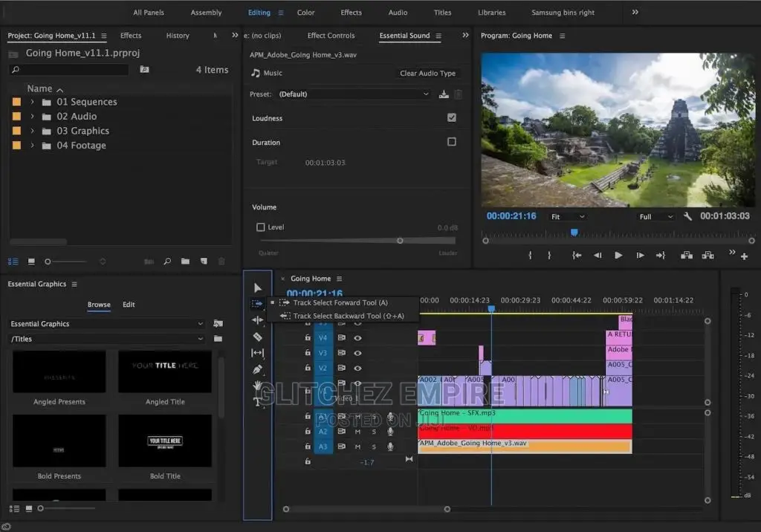The height and width of the screenshot is (532, 761).
Task: Toggle V2 track output eye
Action: point(357,368)
